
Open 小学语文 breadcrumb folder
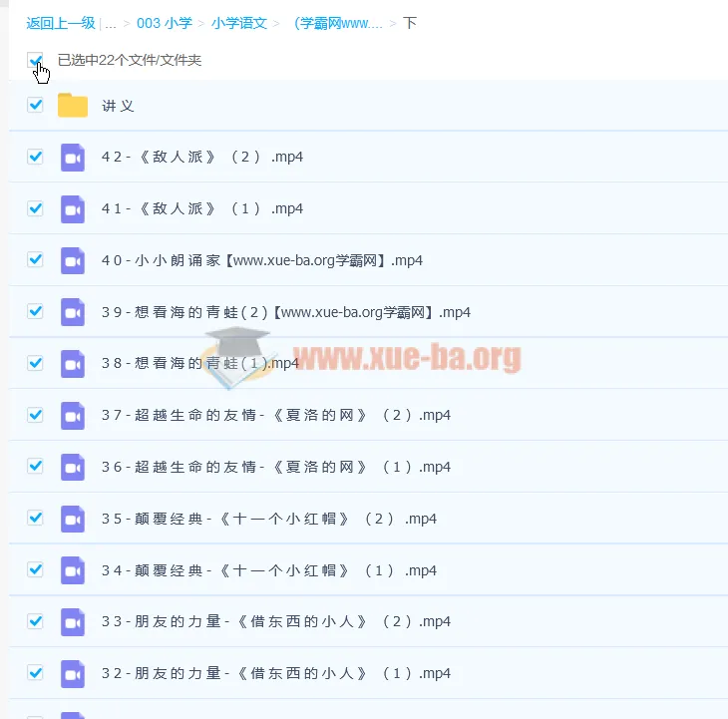[239, 23]
